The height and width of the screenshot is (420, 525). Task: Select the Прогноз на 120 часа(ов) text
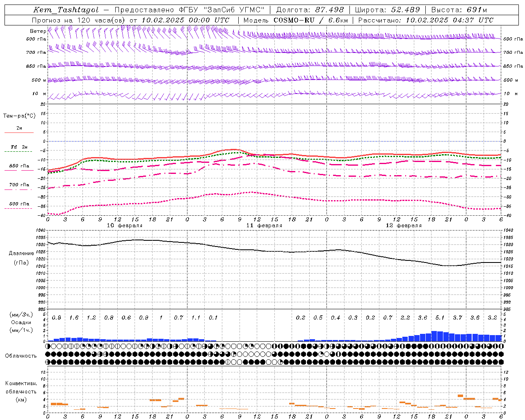click(79, 20)
